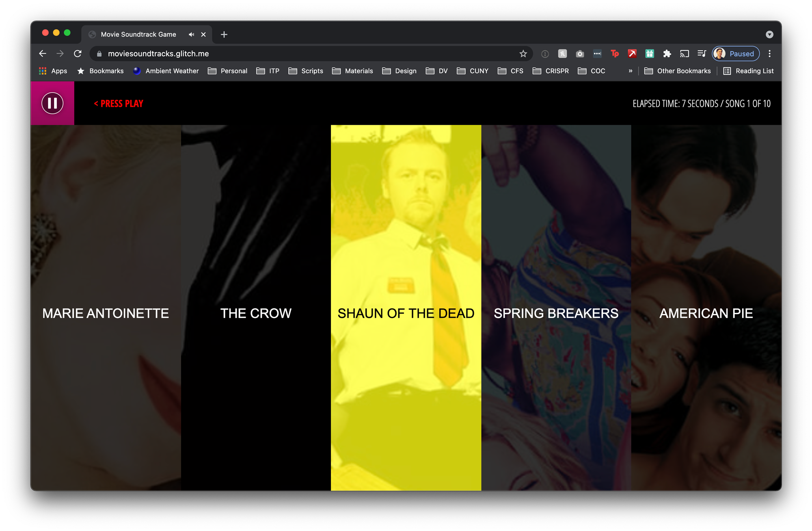Image resolution: width=812 pixels, height=531 pixels.
Task: Open the CFS bookmarks folder
Action: [510, 71]
